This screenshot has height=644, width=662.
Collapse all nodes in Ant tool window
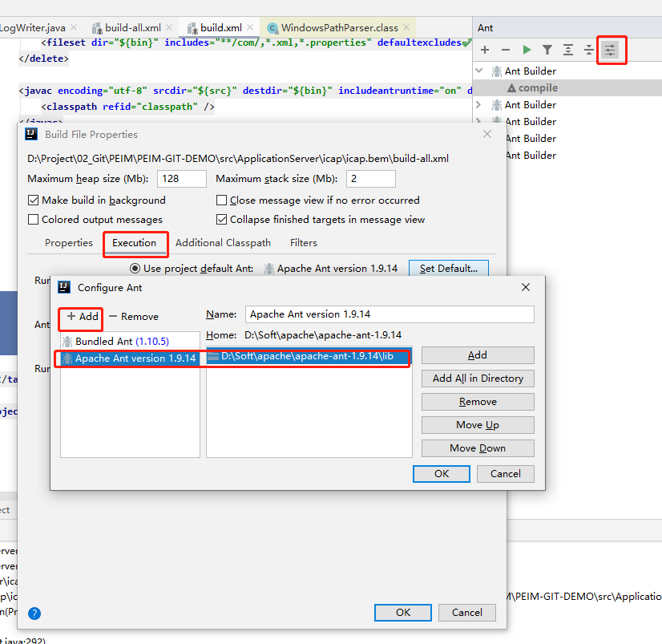click(x=590, y=50)
